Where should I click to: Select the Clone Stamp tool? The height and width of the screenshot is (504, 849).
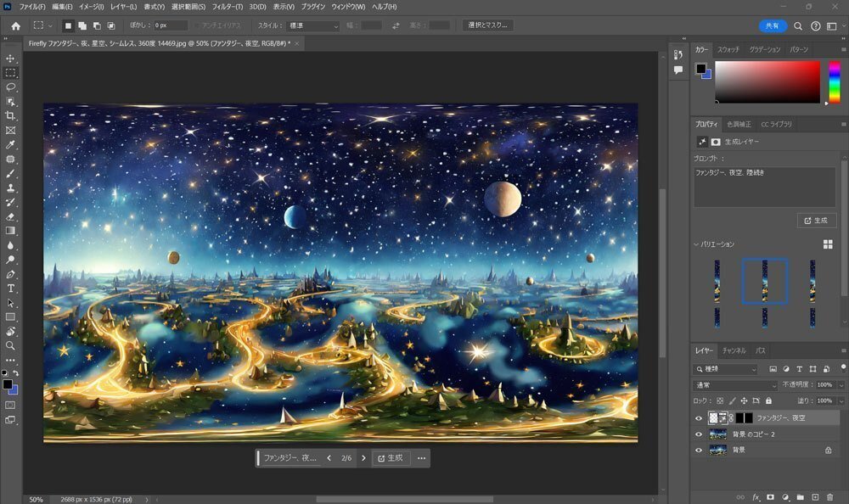pos(10,188)
